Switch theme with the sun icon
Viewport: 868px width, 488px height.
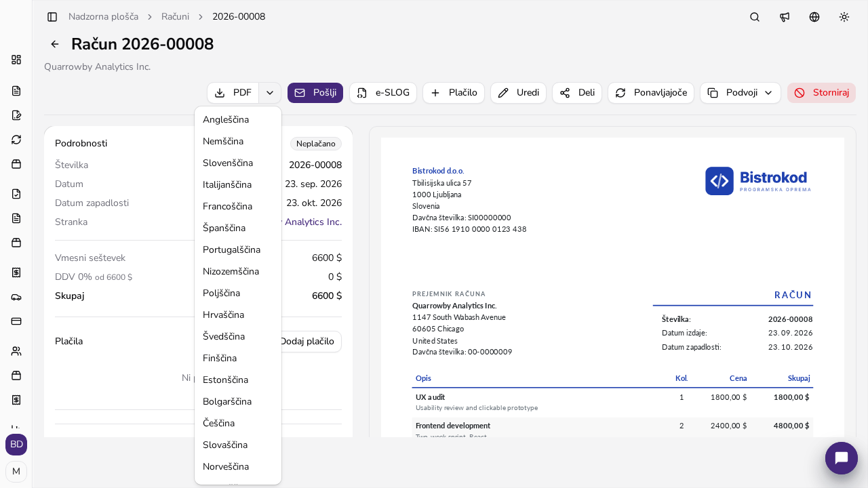pyautogui.click(x=844, y=17)
